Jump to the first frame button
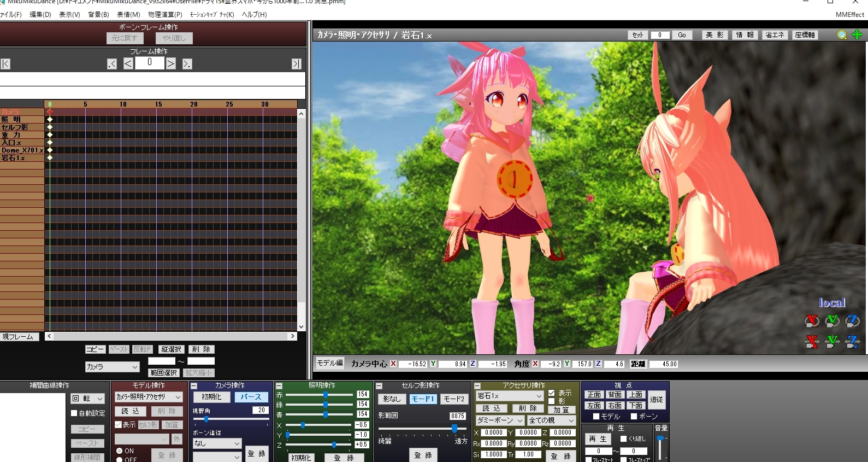Image resolution: width=868 pixels, height=462 pixels. 5,64
